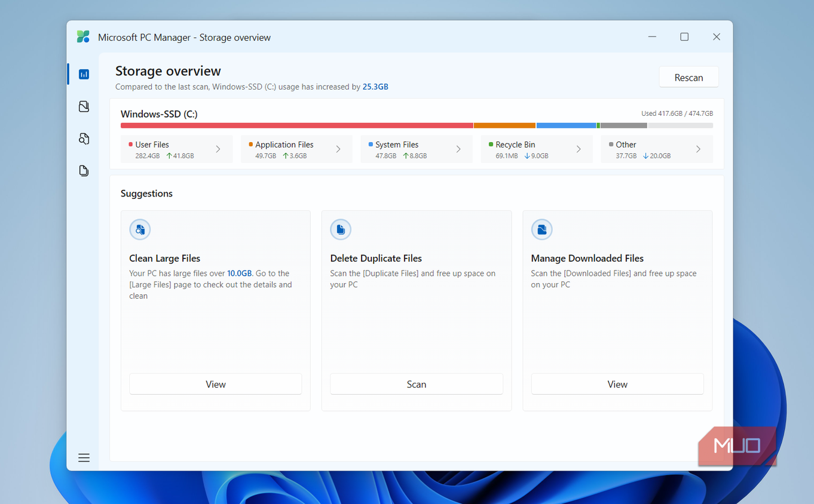Open the documents sidebar icon above the menu
This screenshot has width=814, height=504.
[84, 171]
